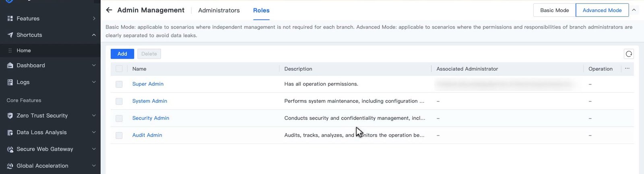Click the back arrow beside Admin Management
This screenshot has height=174, width=644.
(x=109, y=10)
